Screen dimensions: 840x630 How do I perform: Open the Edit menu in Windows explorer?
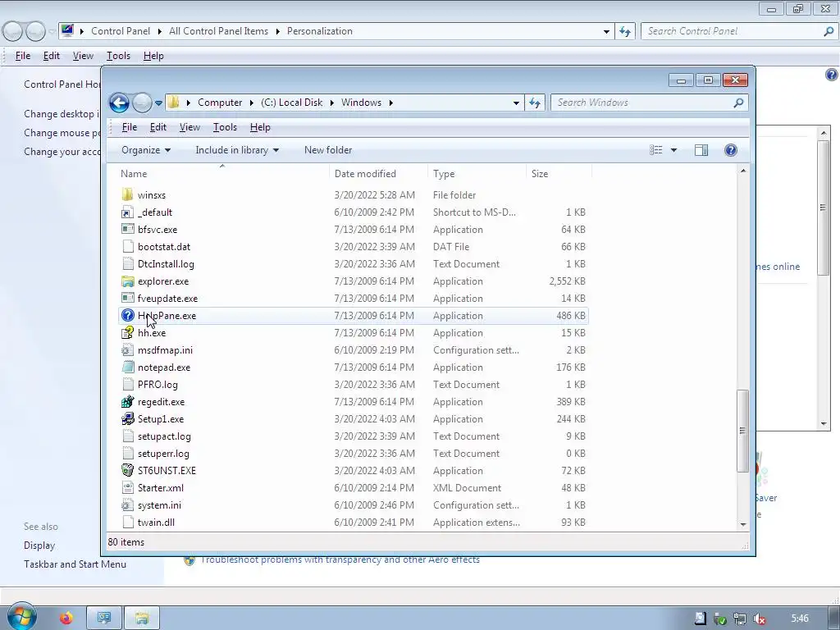158,127
